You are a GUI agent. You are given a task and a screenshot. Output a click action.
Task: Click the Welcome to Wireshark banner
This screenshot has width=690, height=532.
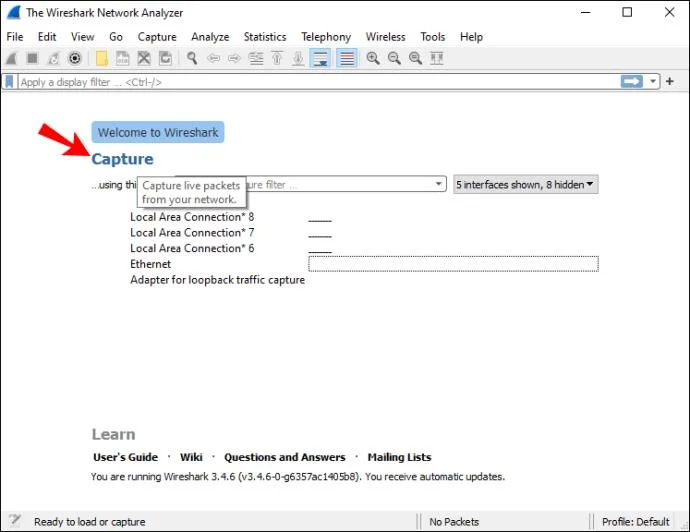point(158,132)
